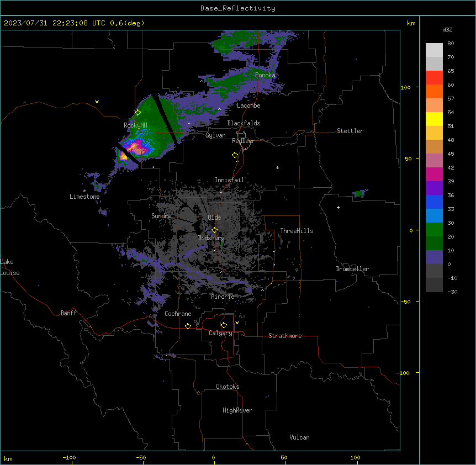Pick the green 20-30 dBZ color swatch
This screenshot has height=465, width=476.
pos(434,230)
